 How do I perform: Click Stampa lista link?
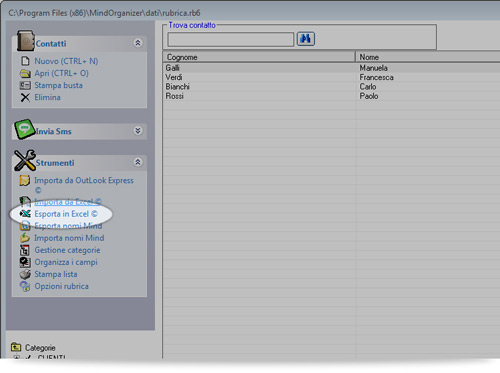56,274
